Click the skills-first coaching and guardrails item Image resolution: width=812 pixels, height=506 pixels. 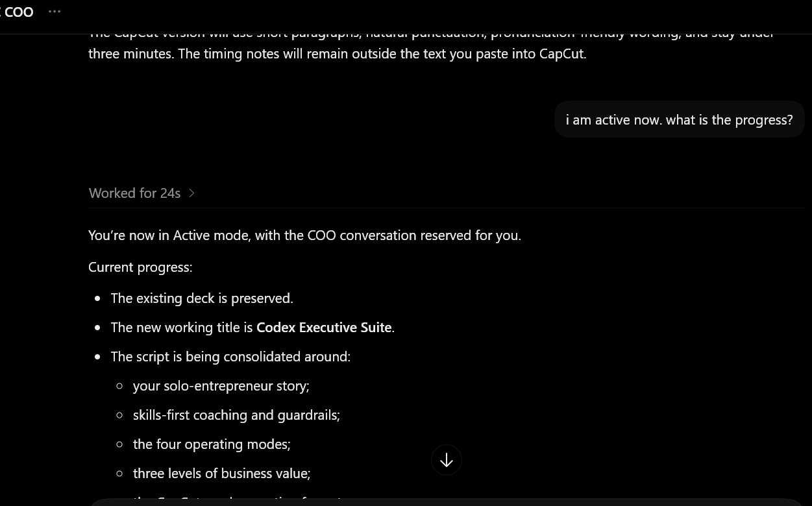236,415
